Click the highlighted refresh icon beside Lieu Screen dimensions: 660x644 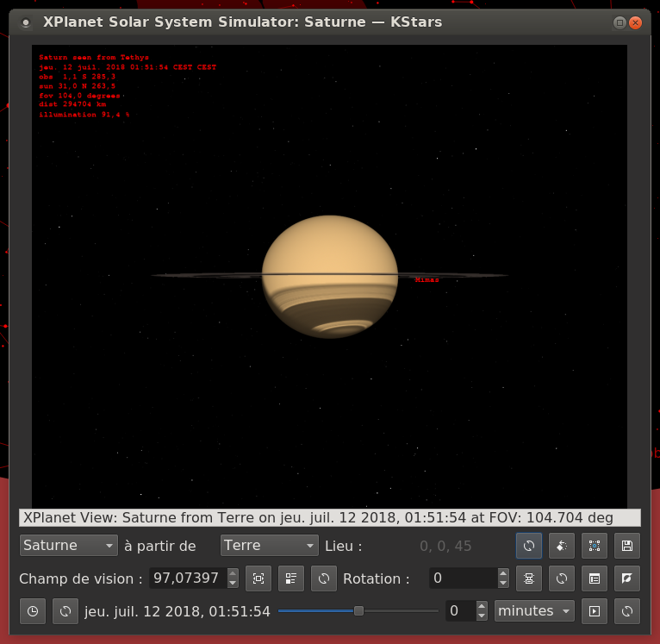(529, 546)
